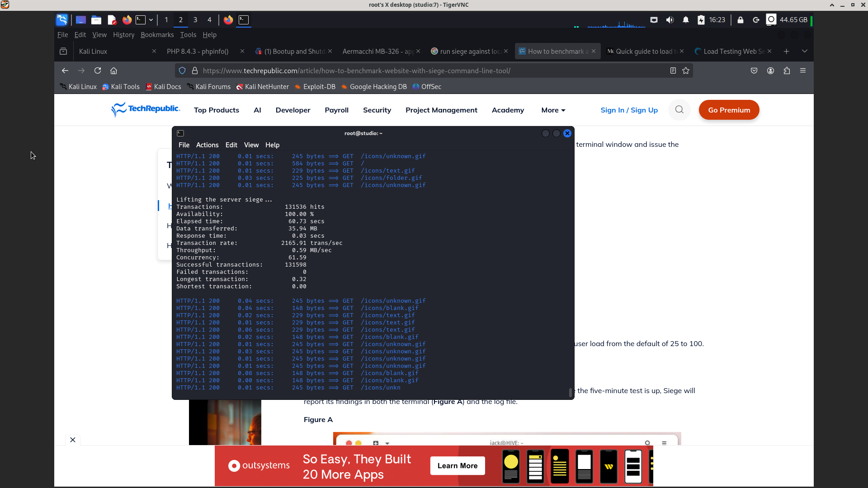
Task: Open the terminal View menu
Action: pyautogui.click(x=251, y=145)
